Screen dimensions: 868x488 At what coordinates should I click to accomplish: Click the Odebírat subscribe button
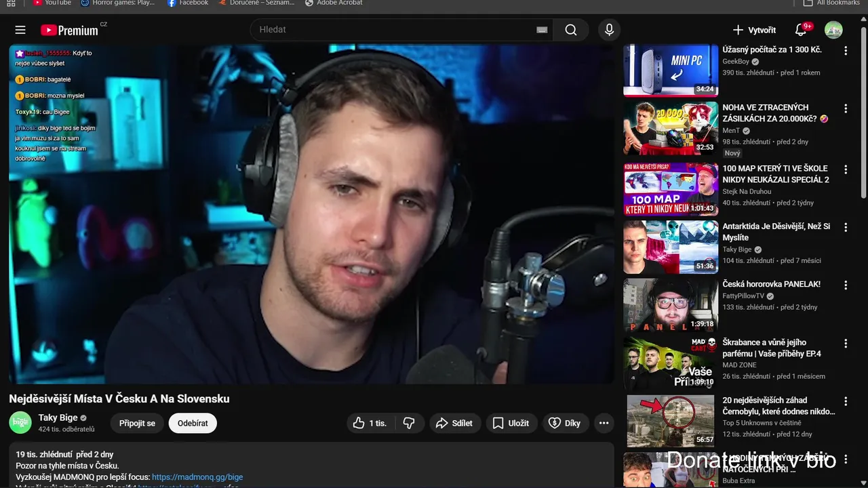pyautogui.click(x=193, y=423)
